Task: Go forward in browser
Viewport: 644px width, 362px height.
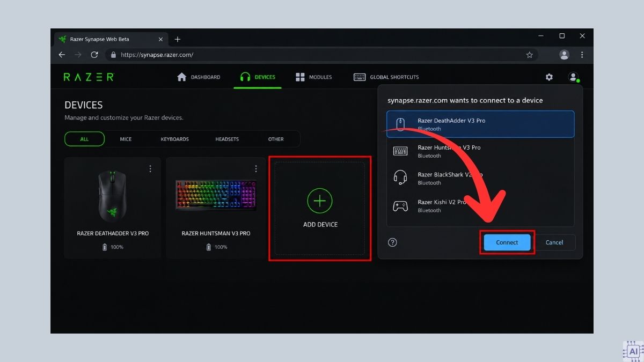Action: [78, 55]
